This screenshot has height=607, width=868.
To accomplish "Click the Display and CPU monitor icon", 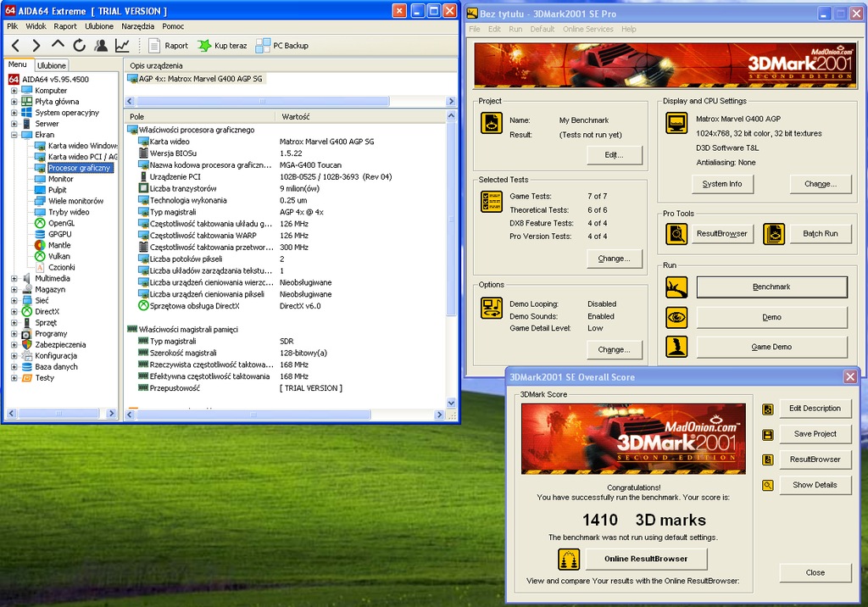I will (676, 123).
